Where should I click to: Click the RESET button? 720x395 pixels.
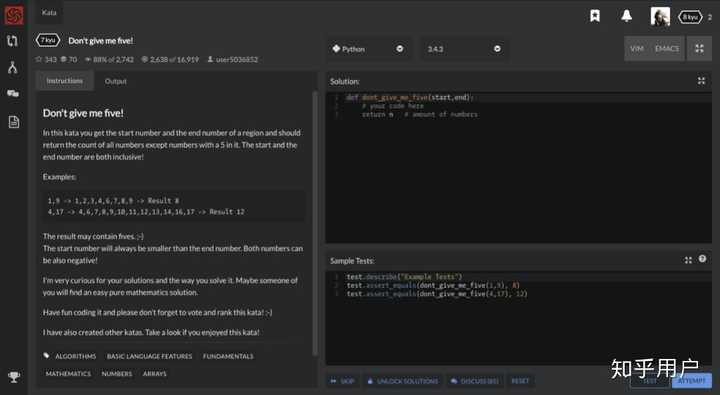[x=520, y=381]
